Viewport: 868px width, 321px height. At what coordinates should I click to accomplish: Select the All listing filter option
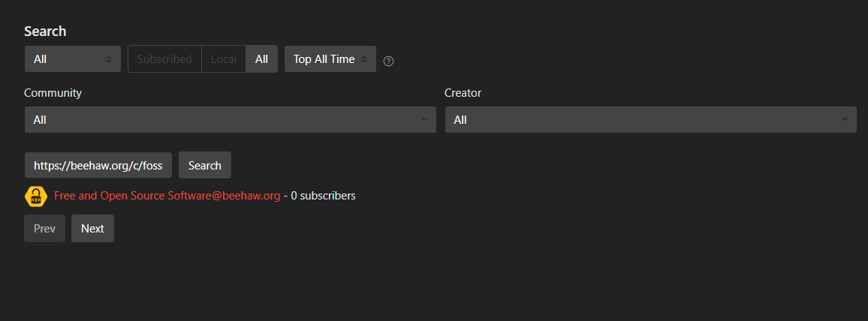pos(261,59)
